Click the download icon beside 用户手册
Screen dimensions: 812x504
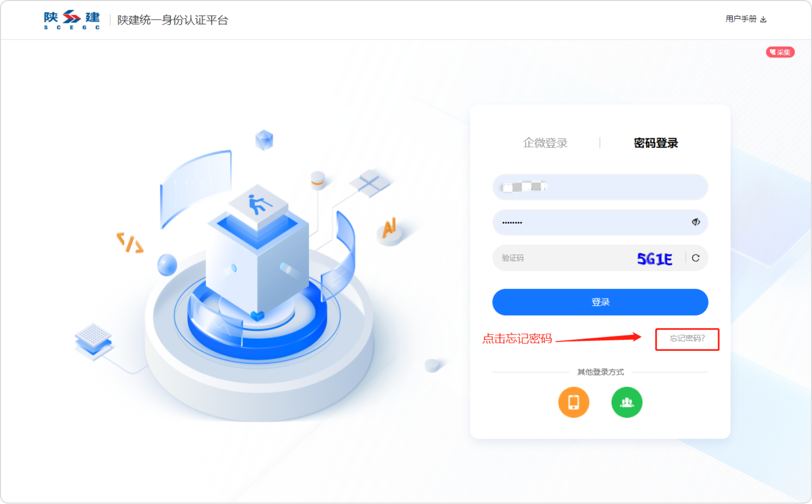[x=763, y=19]
